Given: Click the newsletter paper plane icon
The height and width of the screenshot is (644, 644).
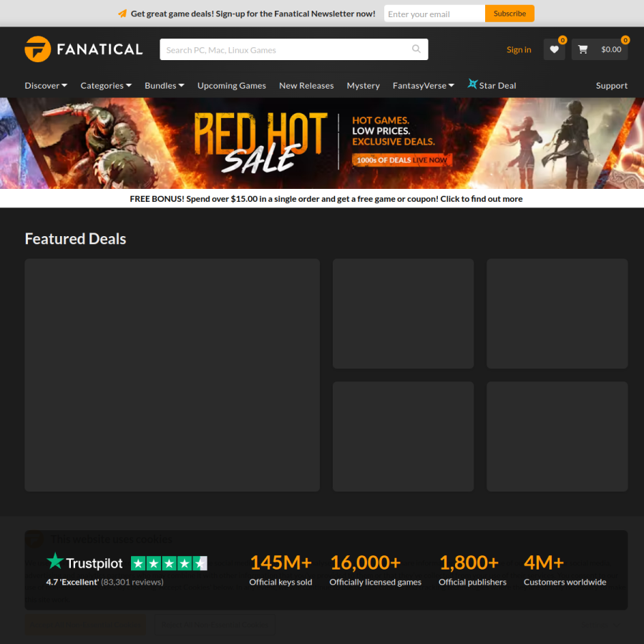Looking at the screenshot, I should pos(122,14).
